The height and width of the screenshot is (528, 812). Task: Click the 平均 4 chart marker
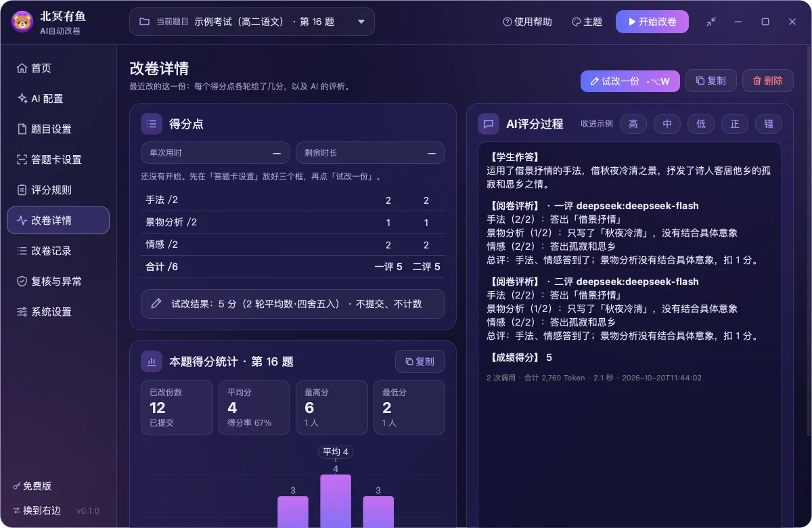tap(336, 452)
